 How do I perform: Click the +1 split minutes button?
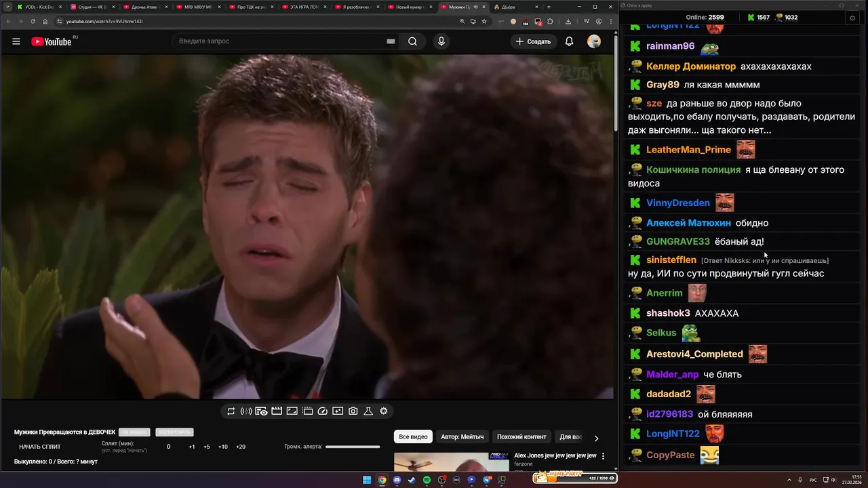[x=192, y=447]
